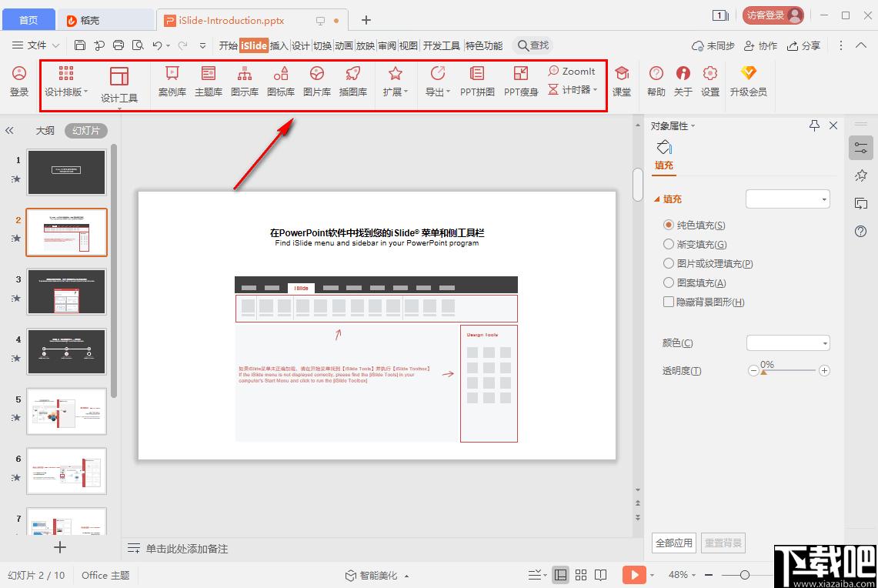Open the 颜色 color dropdown
Screen dimensions: 878x588
(788, 343)
